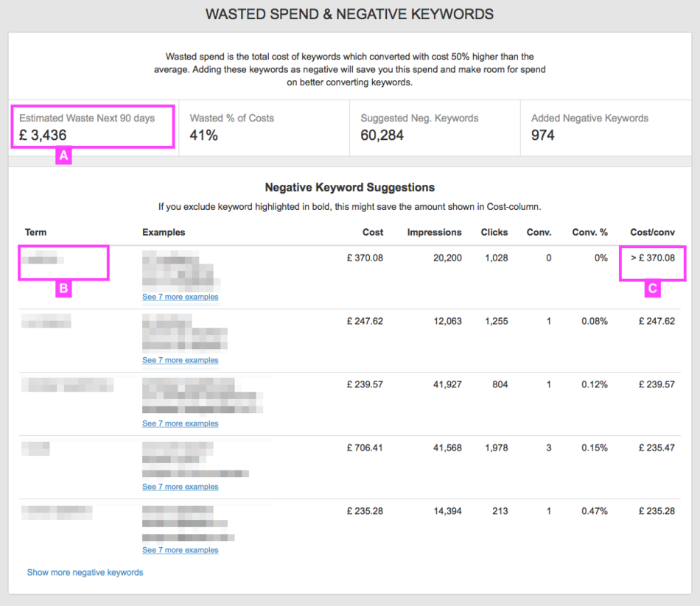700x606 pixels.
Task: Sort by the Conv. % column header
Action: [589, 232]
